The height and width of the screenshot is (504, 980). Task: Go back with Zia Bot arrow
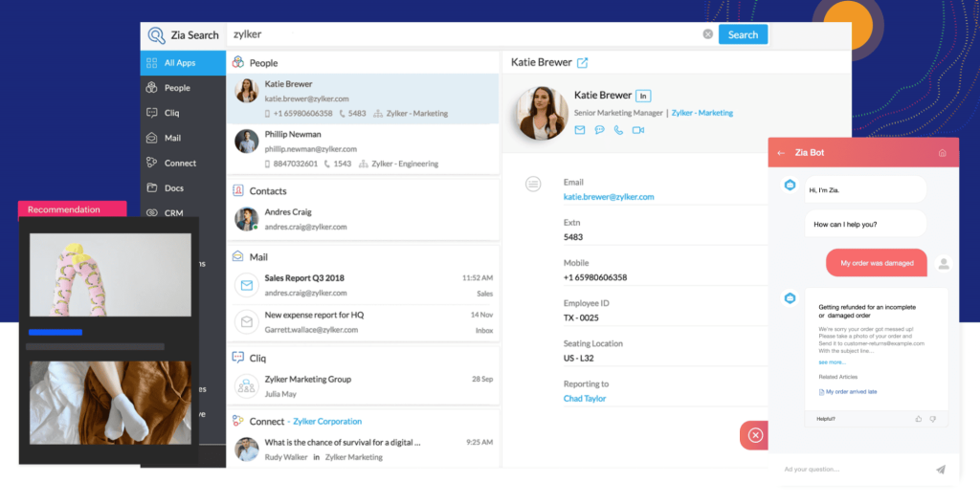pos(781,153)
